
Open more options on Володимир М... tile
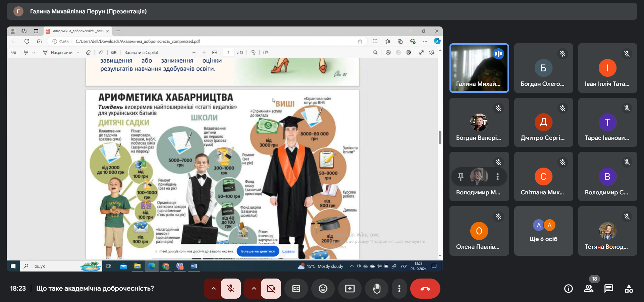click(497, 176)
